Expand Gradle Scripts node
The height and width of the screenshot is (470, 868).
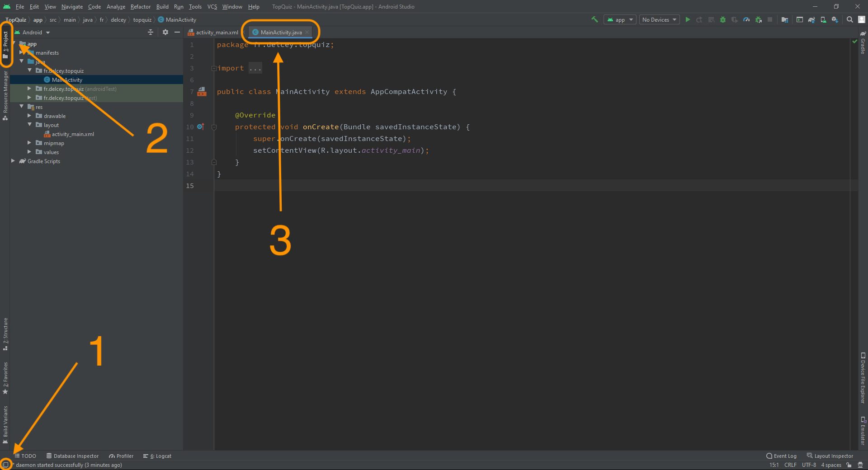point(13,161)
